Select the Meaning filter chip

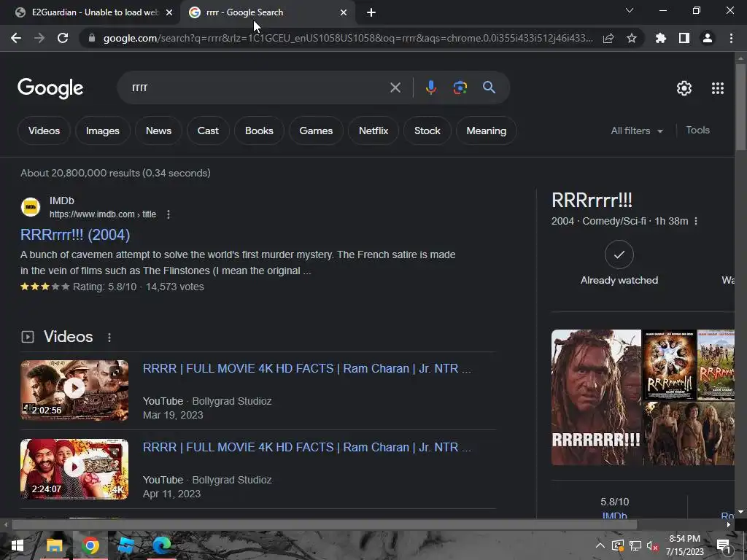tap(487, 131)
